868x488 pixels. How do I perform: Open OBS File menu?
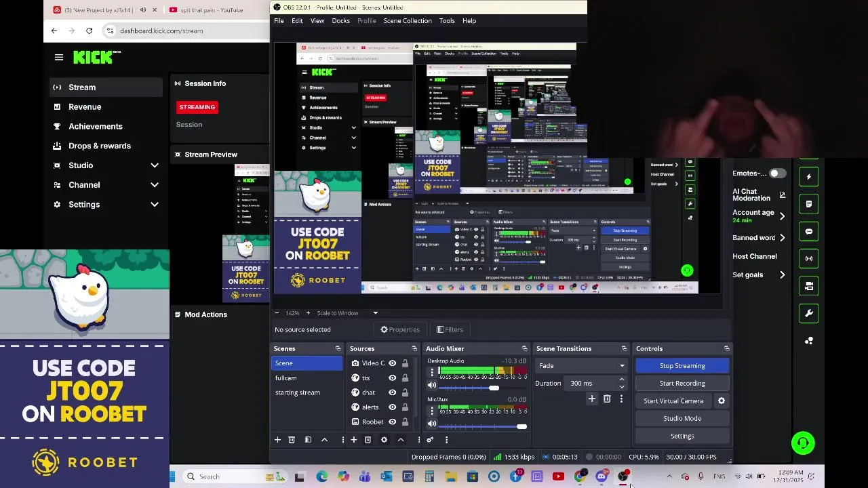279,21
